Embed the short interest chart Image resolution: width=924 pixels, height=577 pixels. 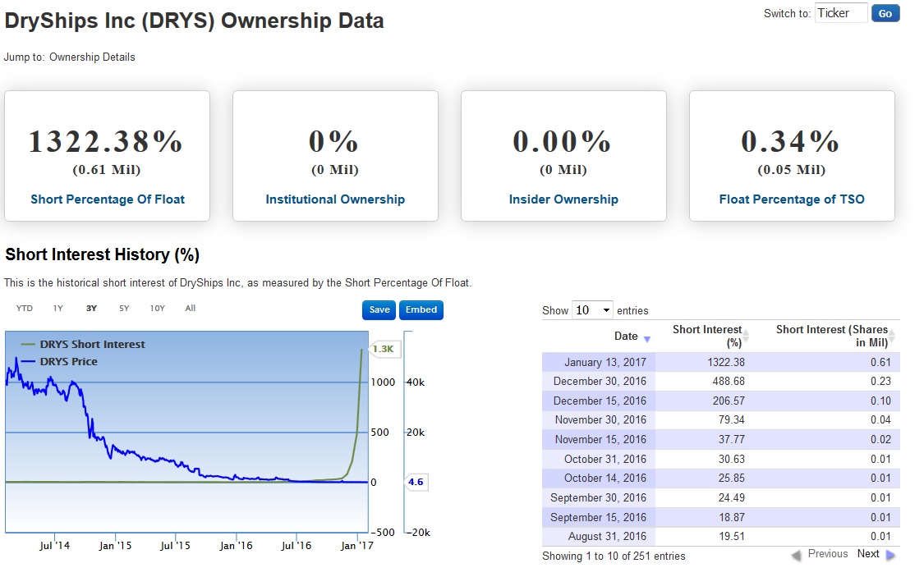[x=421, y=310]
